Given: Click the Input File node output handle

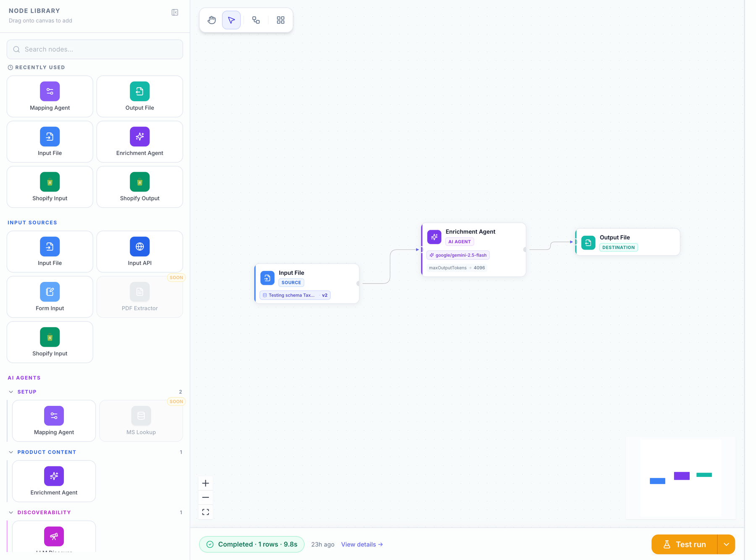Looking at the screenshot, I should point(358,284).
